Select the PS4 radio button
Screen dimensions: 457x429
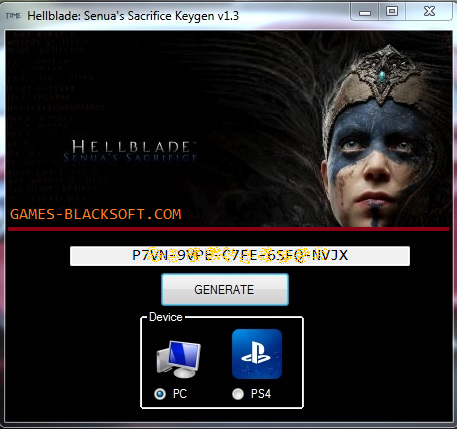pos(238,394)
